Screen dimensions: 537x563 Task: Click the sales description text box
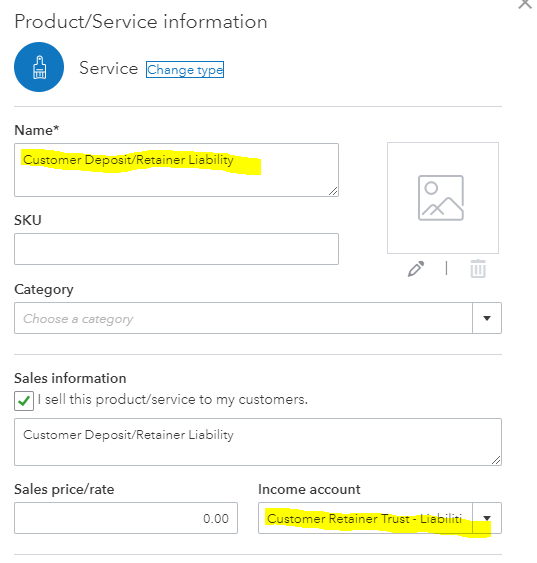[x=258, y=442]
